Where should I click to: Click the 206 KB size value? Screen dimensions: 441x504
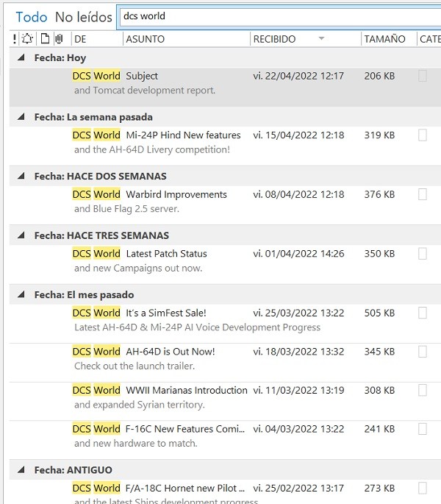tap(379, 77)
